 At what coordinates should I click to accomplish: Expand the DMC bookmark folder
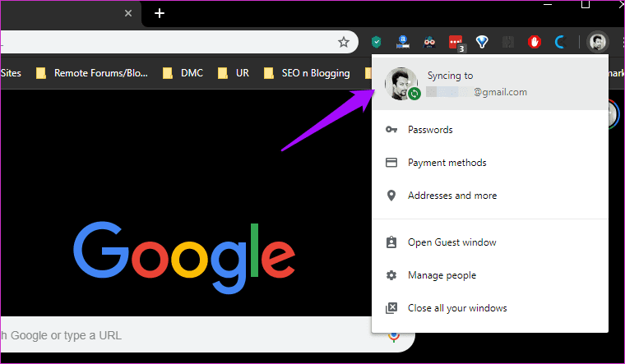point(183,73)
